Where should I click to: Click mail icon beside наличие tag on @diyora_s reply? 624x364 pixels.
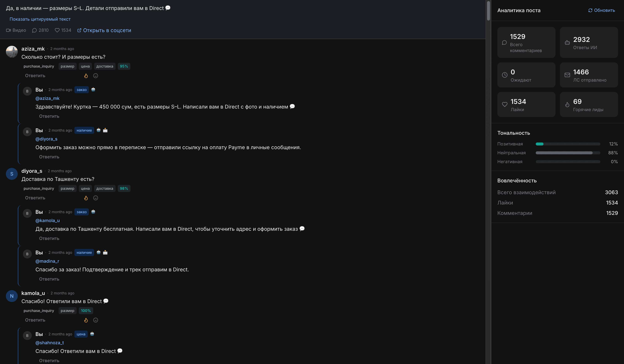(105, 130)
